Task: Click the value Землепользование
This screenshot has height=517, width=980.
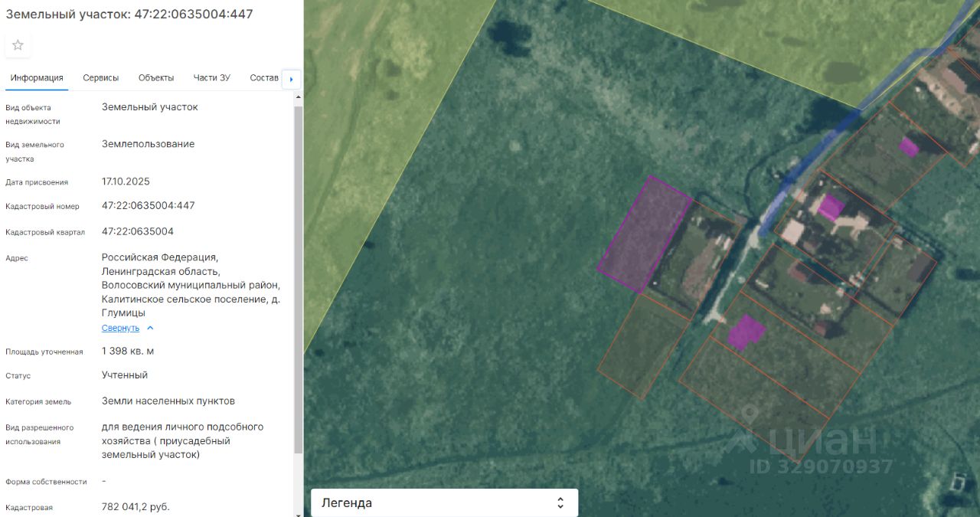Action: 149,144
